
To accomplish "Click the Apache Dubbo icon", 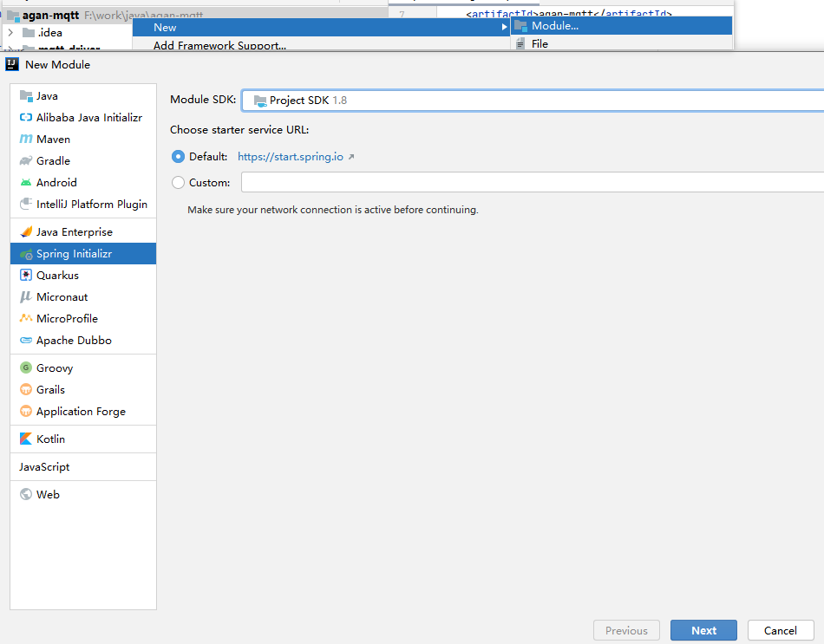I will 26,341.
